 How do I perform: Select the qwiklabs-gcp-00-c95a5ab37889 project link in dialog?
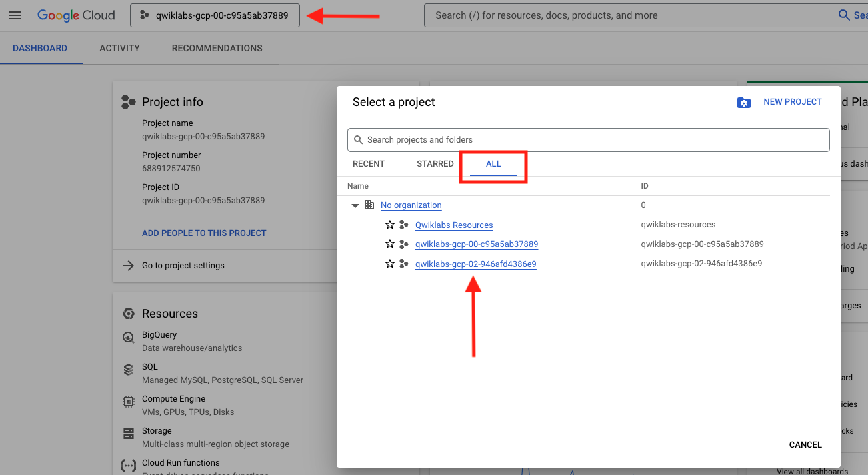tap(477, 244)
